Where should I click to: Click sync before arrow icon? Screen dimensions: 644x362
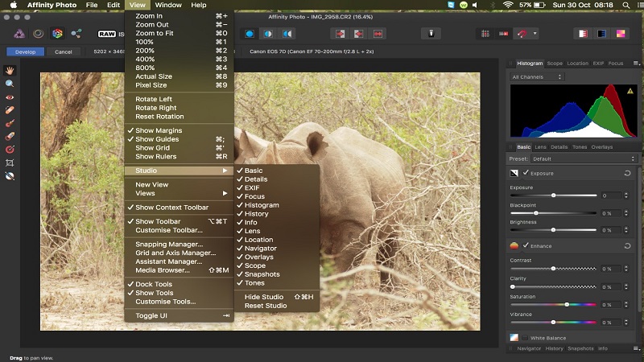pyautogui.click(x=340, y=34)
